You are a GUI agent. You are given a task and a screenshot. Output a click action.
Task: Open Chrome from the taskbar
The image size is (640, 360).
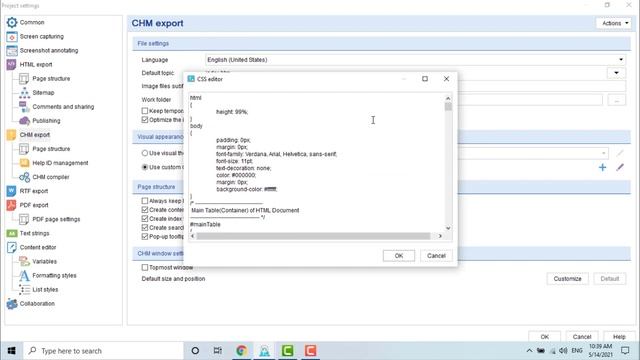pyautogui.click(x=242, y=351)
